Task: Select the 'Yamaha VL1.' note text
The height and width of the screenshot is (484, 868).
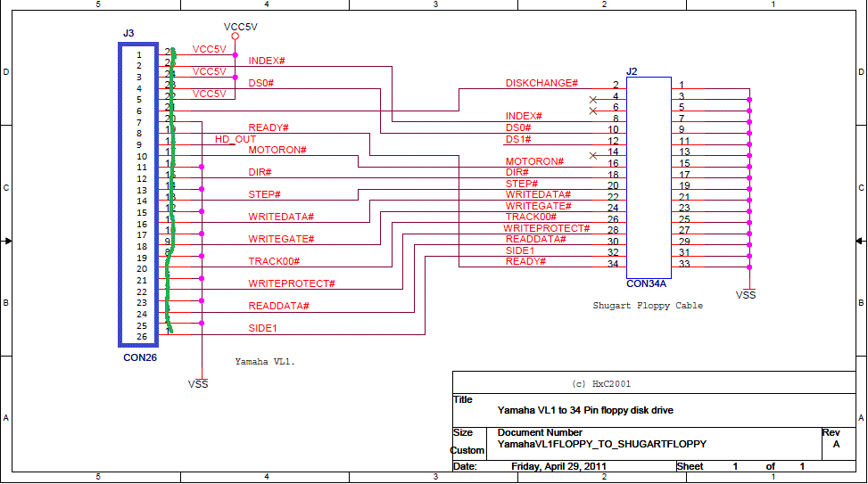Action: pos(265,362)
